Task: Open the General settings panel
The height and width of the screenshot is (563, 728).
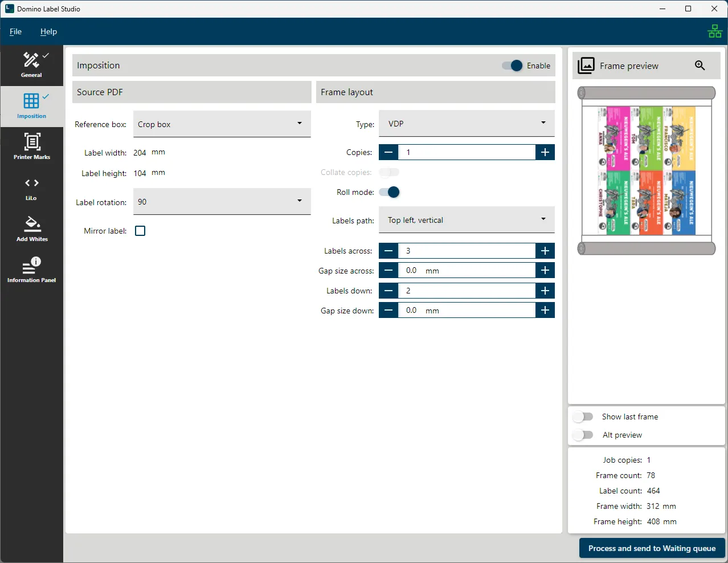Action: click(31, 65)
